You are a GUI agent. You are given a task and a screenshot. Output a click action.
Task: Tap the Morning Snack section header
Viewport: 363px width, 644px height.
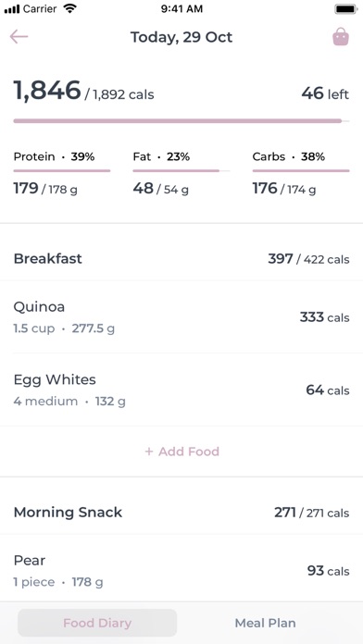pos(181,513)
